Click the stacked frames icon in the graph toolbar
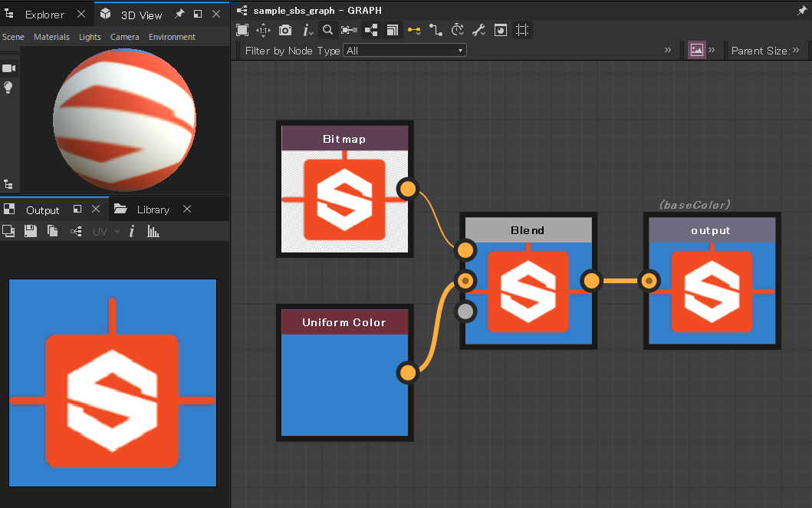The image size is (812, 508). pyautogui.click(x=392, y=30)
